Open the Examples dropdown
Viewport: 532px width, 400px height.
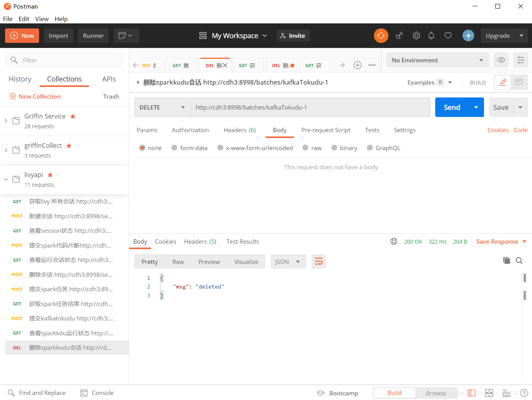click(429, 82)
